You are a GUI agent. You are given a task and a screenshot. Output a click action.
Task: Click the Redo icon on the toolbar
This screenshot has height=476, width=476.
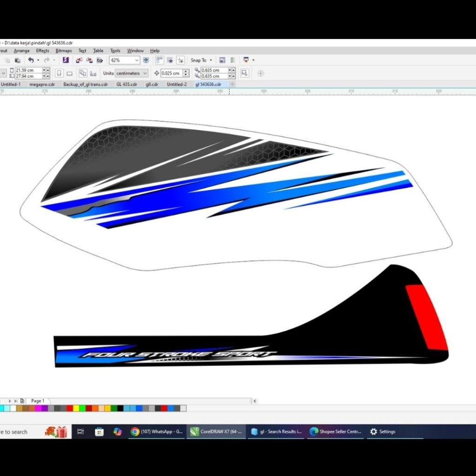46,60
